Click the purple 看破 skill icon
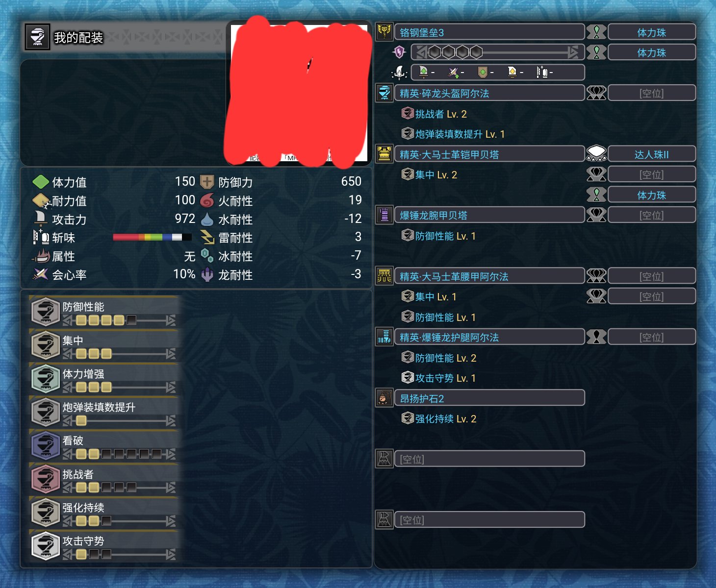The width and height of the screenshot is (716, 588). [46, 445]
